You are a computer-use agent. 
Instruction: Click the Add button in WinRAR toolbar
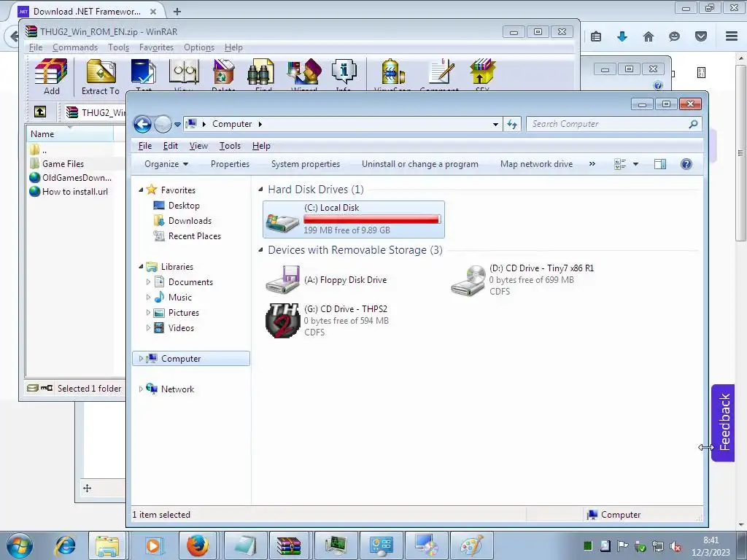tap(52, 76)
